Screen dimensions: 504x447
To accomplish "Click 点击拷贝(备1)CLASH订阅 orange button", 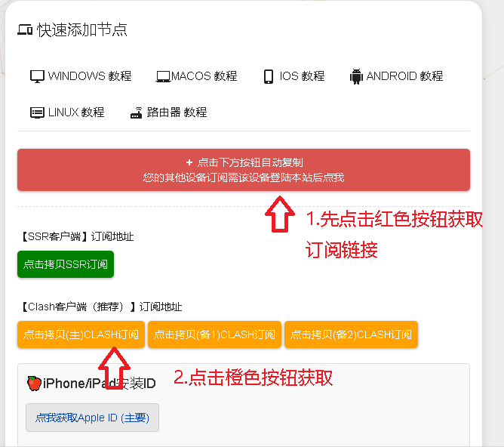I will coord(214,334).
